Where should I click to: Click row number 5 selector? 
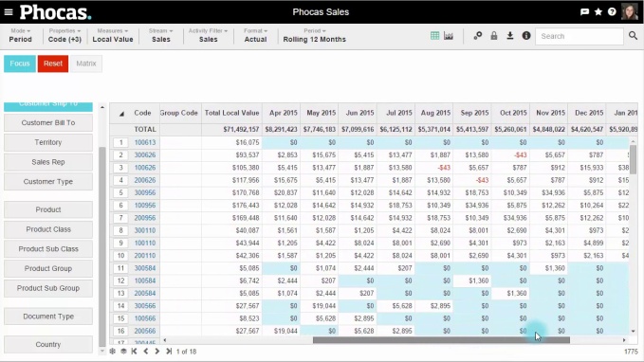coord(120,193)
